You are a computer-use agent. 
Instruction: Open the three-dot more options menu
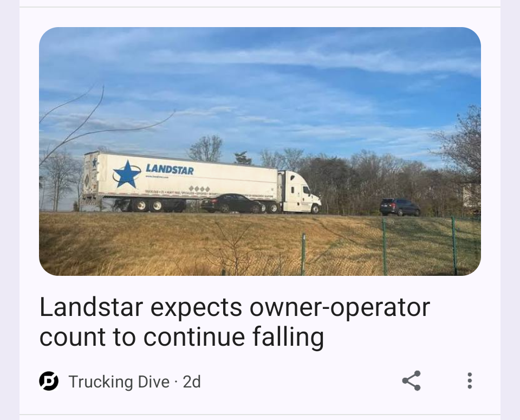click(x=469, y=381)
